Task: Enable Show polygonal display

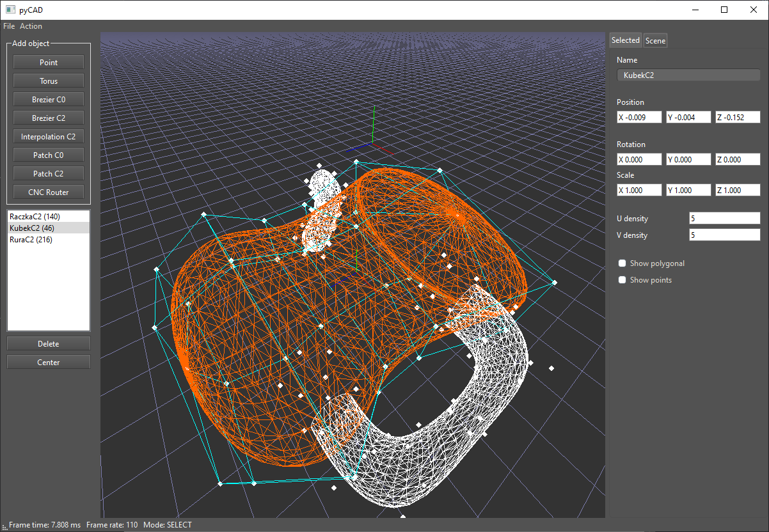Action: tap(622, 263)
